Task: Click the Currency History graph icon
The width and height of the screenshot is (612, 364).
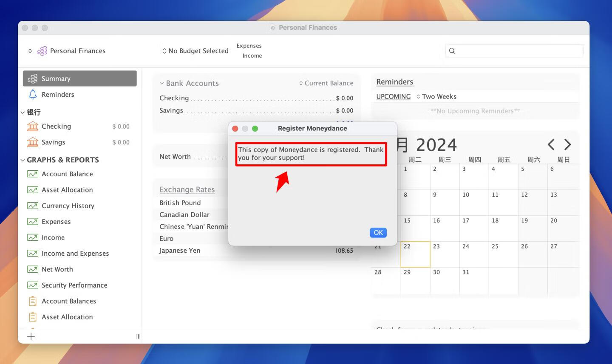Action: [33, 206]
